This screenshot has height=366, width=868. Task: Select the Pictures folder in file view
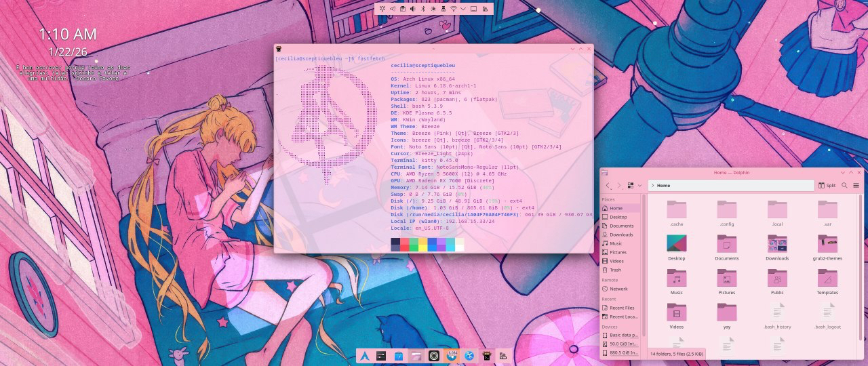(x=726, y=281)
